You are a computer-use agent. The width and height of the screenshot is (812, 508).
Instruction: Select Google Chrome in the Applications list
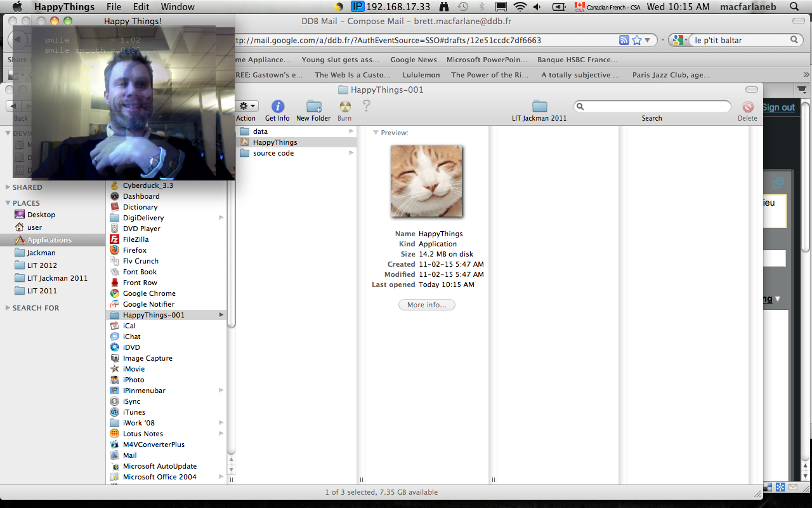(149, 293)
